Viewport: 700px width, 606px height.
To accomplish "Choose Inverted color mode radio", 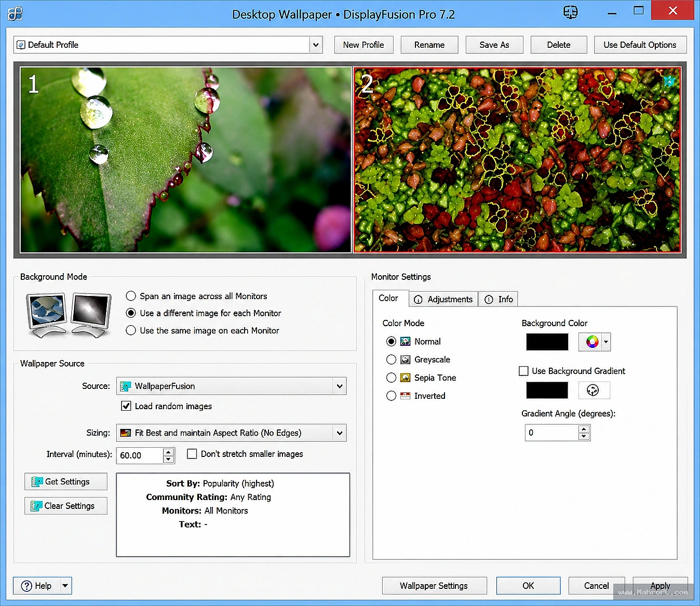I will click(x=392, y=396).
